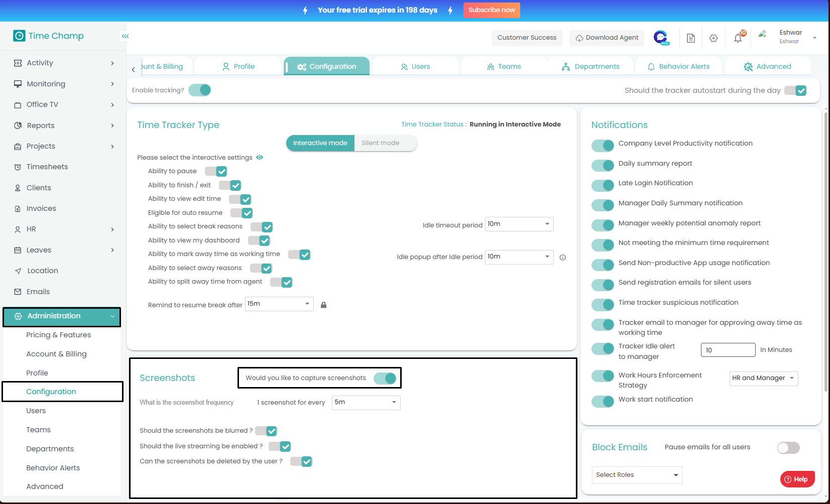Image resolution: width=830 pixels, height=504 pixels.
Task: Click the Location arrow icon
Action: tap(18, 271)
